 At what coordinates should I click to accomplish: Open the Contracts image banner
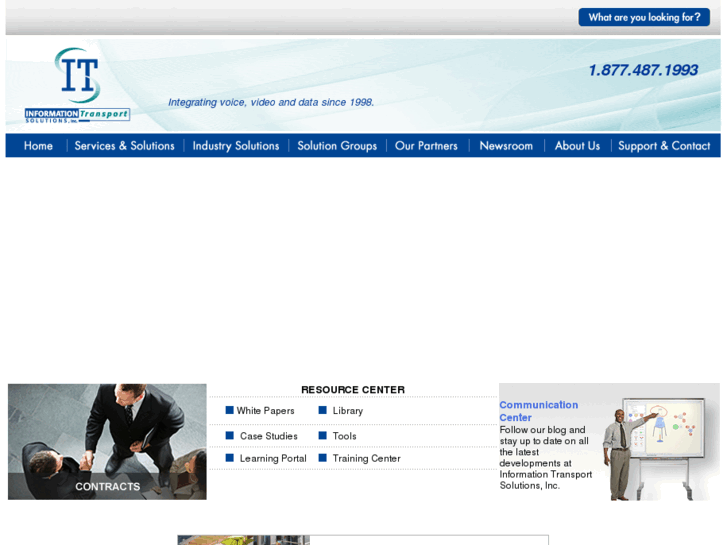(107, 442)
